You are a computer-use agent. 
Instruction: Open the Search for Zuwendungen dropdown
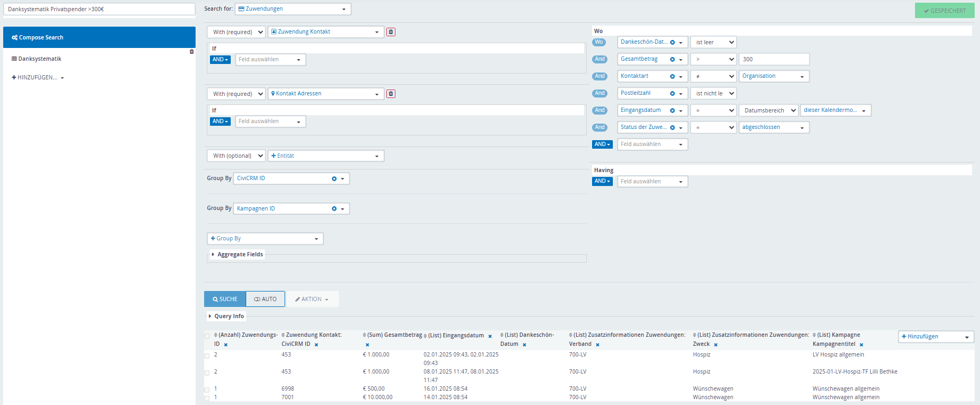click(293, 9)
